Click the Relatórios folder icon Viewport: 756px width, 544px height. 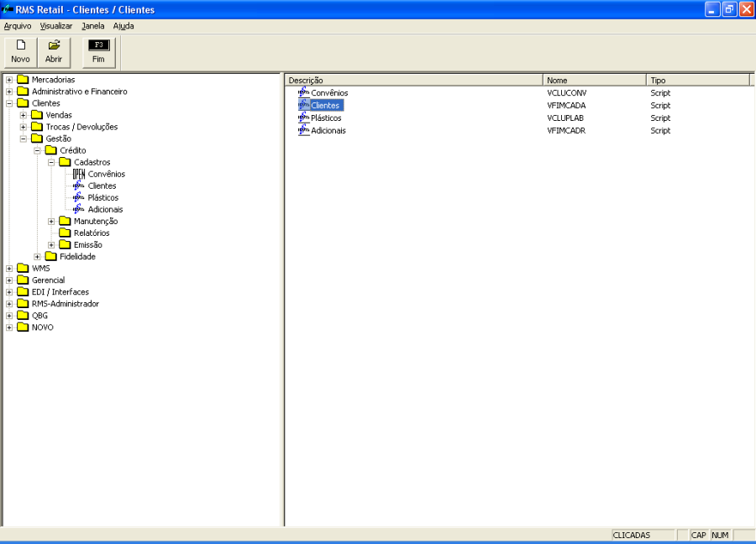pyautogui.click(x=65, y=233)
